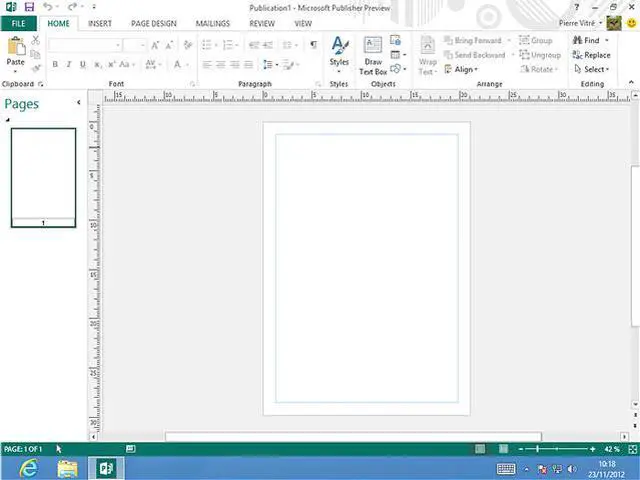
Task: Click the 42% zoom level text
Action: [613, 449]
